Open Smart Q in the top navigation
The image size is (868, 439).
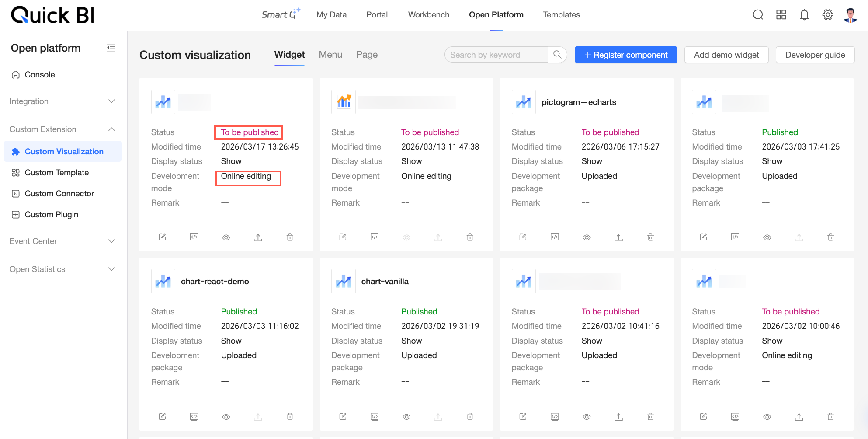(281, 14)
